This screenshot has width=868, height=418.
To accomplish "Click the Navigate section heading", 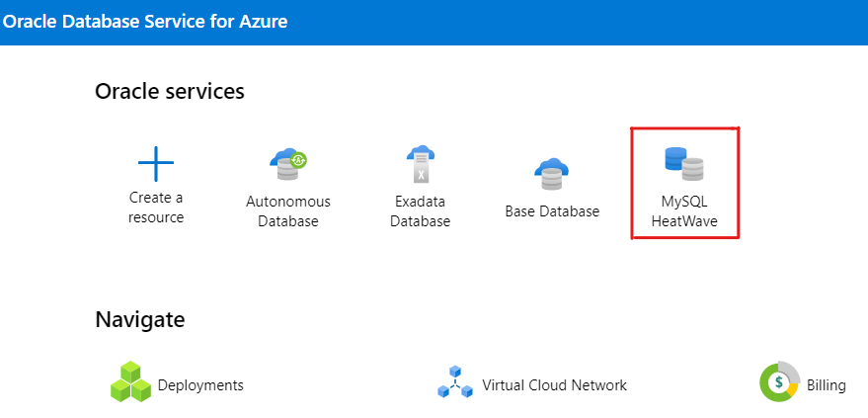I will tap(140, 319).
